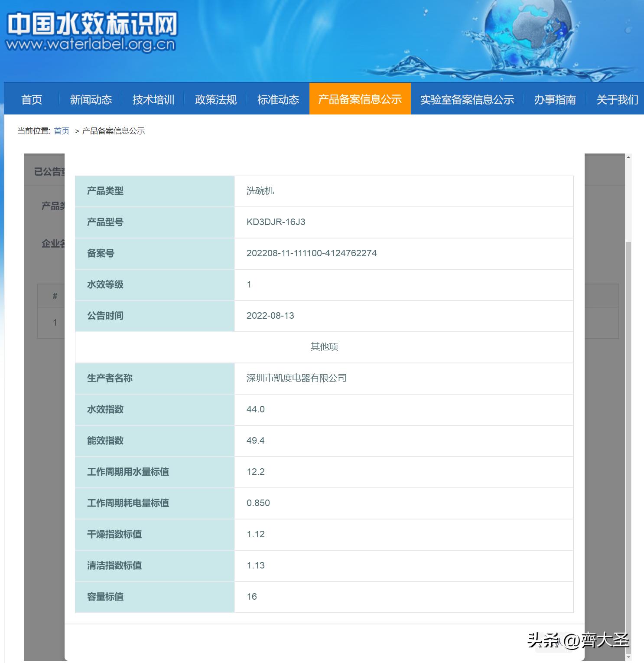Click the scrollbar down arrow of the dialog

click(628, 657)
